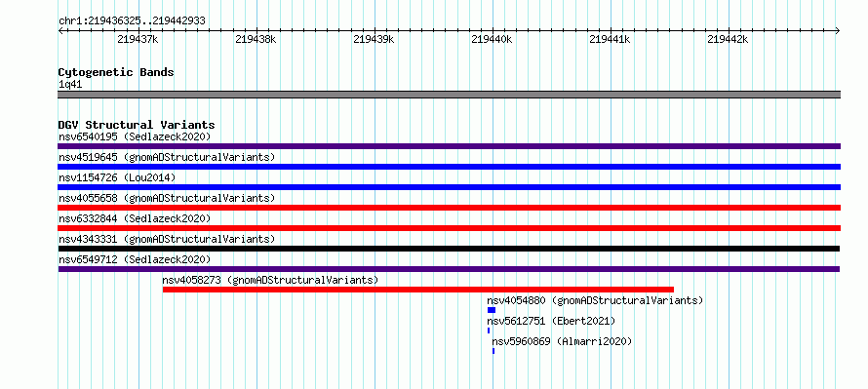Click the Cytogenetic Bands track title

point(116,72)
